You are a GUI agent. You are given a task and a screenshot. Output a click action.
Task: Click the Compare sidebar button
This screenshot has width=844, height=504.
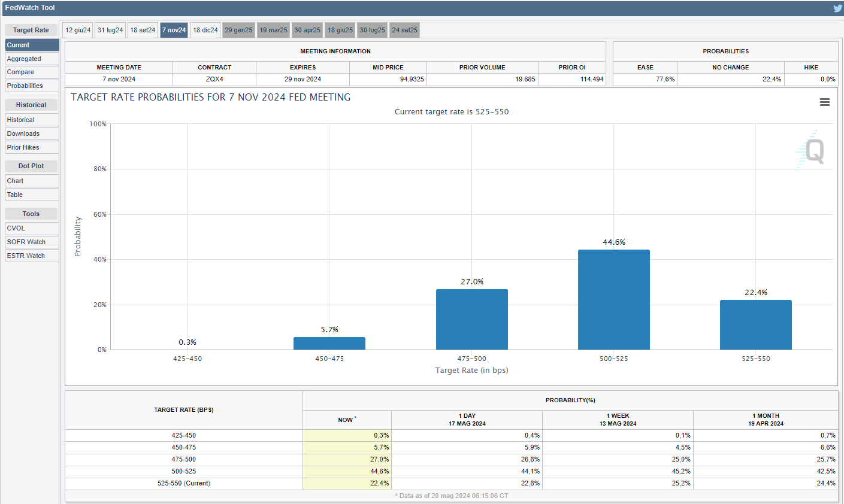coord(32,72)
